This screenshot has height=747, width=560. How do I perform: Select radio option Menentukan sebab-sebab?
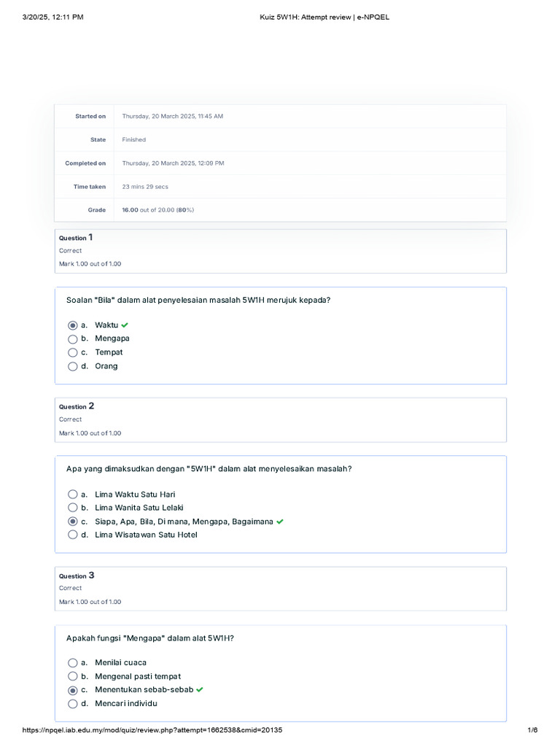73,690
